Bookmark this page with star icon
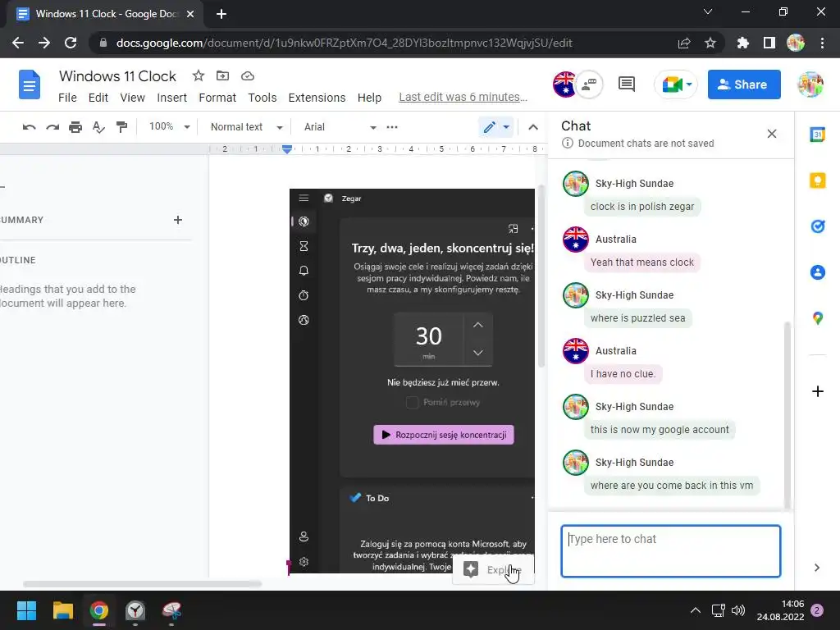 (x=710, y=43)
